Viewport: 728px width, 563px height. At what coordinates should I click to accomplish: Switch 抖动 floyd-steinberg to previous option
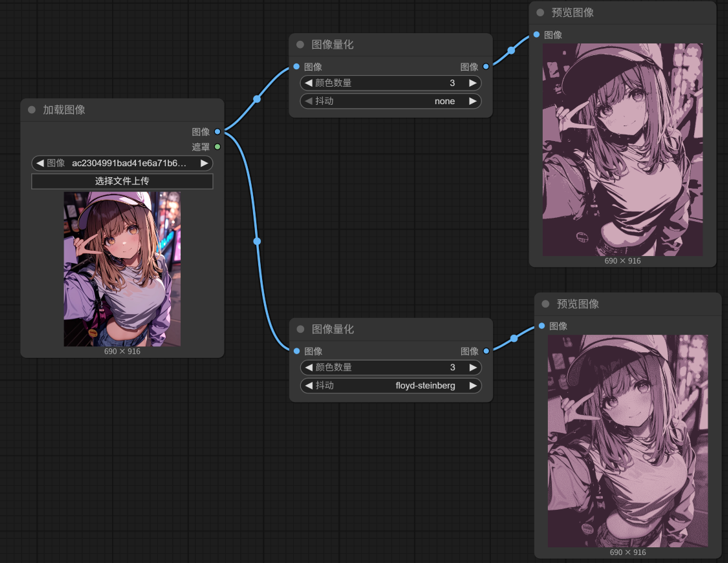point(309,386)
